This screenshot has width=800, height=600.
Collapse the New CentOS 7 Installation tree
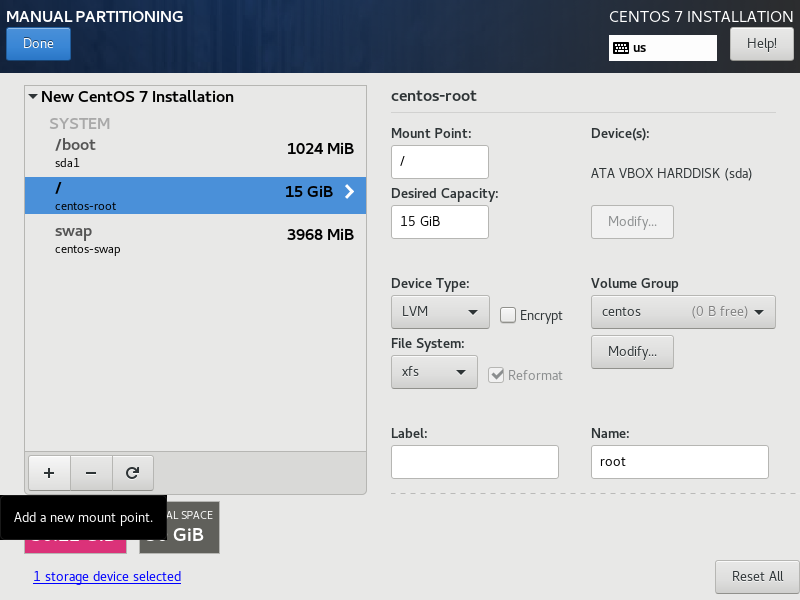(x=33, y=97)
